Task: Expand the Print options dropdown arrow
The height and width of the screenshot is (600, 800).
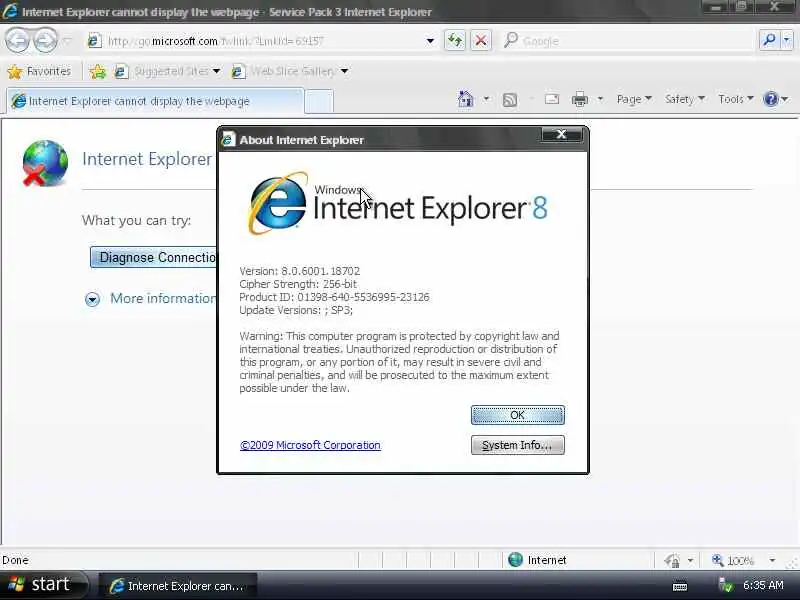Action: tap(601, 99)
